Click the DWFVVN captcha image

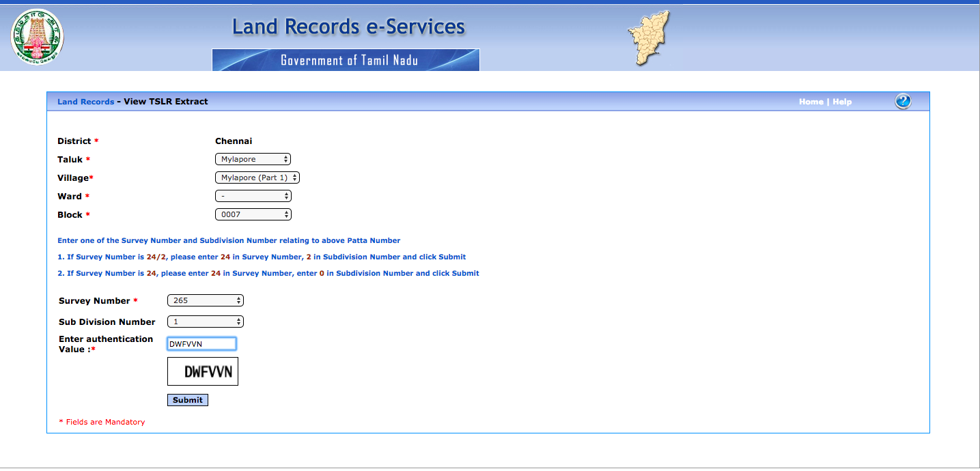203,371
